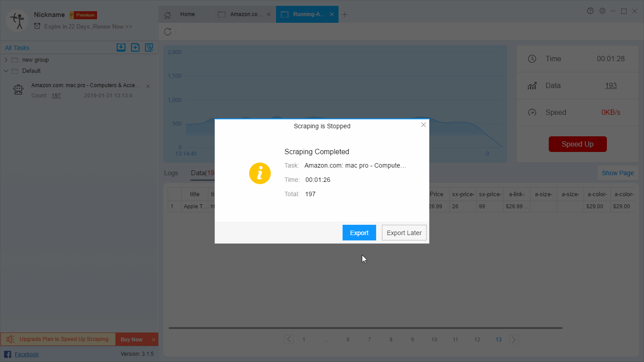Click the title column header
This screenshot has height=362, width=644.
coord(195,194)
